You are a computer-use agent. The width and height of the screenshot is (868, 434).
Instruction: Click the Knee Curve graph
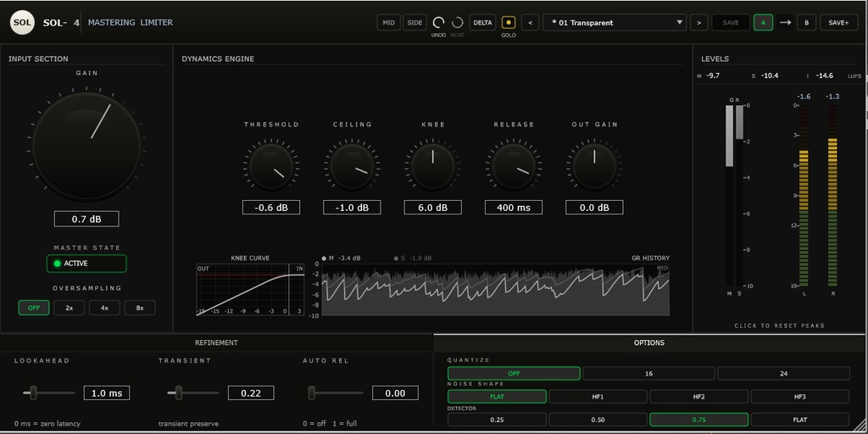250,290
